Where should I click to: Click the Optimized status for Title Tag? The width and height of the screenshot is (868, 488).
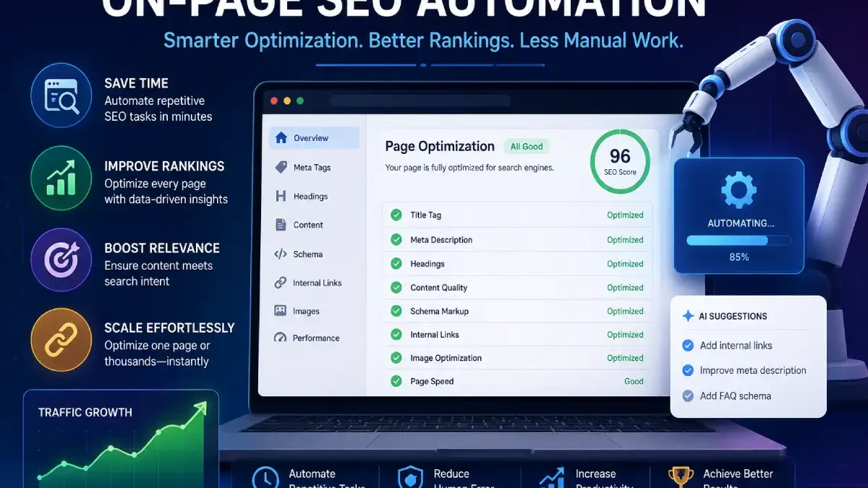tap(625, 215)
